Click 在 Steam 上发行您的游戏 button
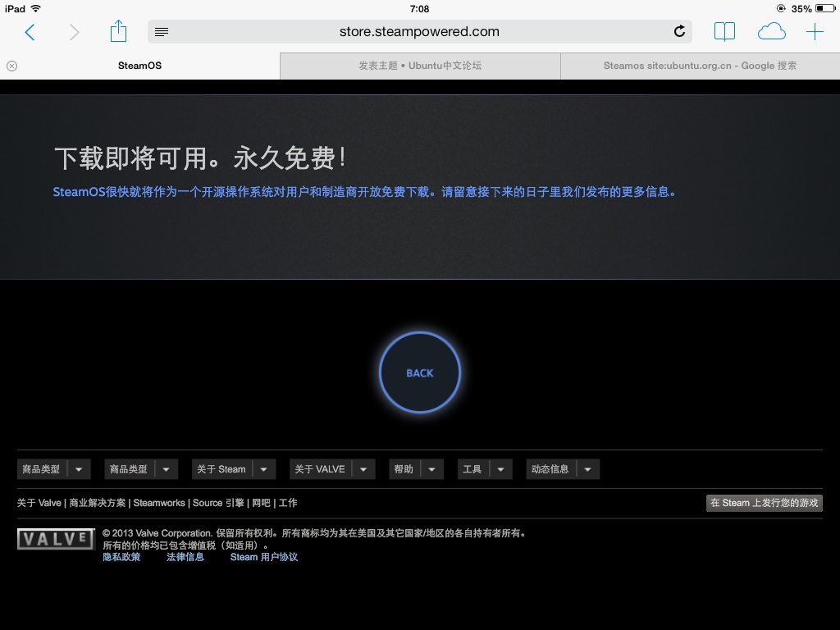The image size is (840, 630). pos(764,503)
